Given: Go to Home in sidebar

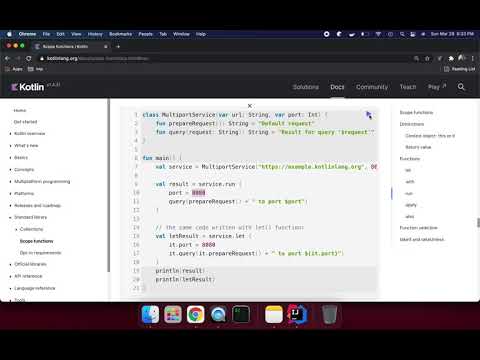Looking at the screenshot, I should point(20,110).
